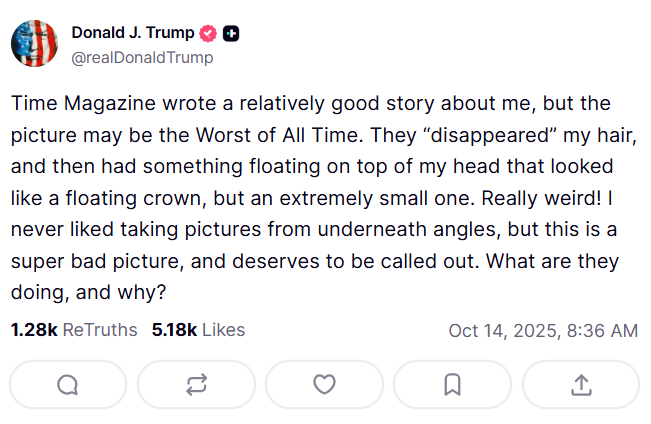This screenshot has width=651, height=424.
Task: Click the reply speech bubble icon
Action: [x=68, y=384]
